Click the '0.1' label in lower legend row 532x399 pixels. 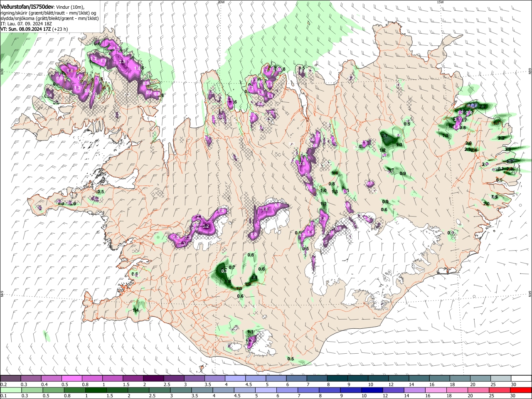click(x=4, y=396)
